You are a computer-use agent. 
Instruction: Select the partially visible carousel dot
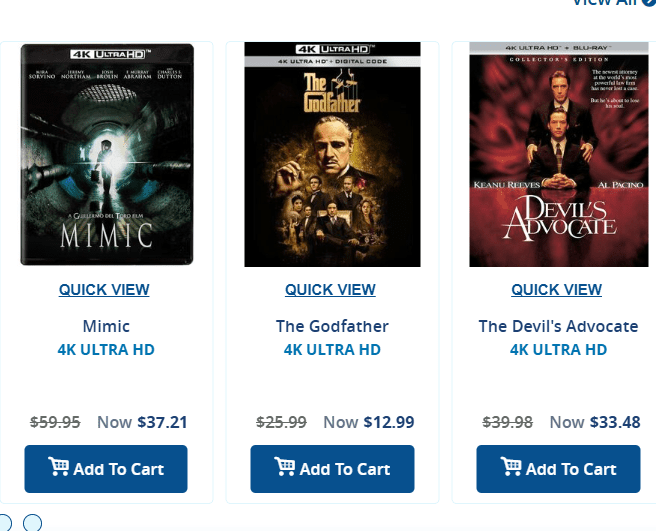(x=5, y=523)
